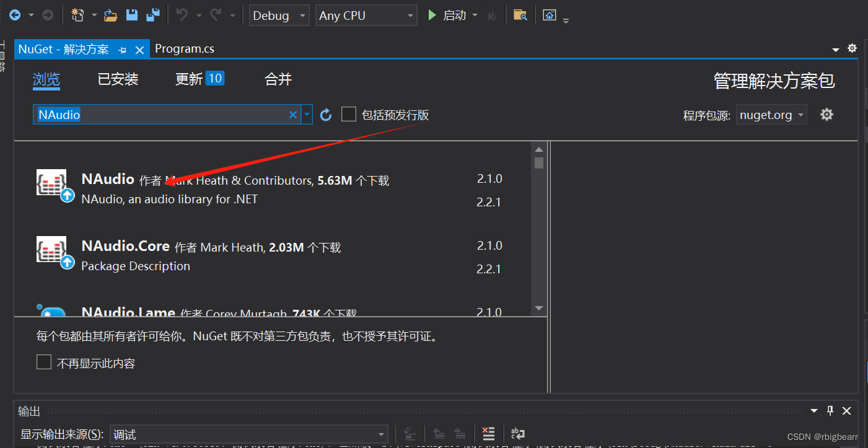Click the Navigate Backward arrow icon
The width and height of the screenshot is (868, 448).
14,14
